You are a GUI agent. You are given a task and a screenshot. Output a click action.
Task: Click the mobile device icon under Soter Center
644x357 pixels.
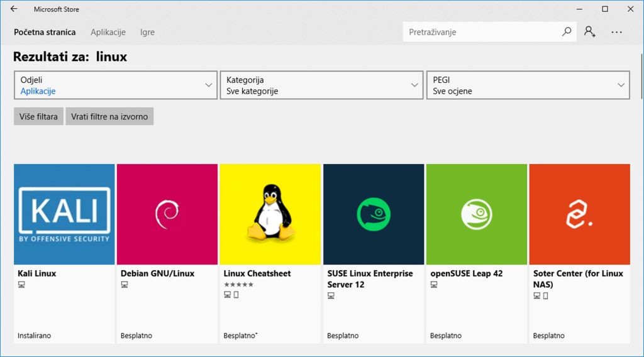point(545,295)
